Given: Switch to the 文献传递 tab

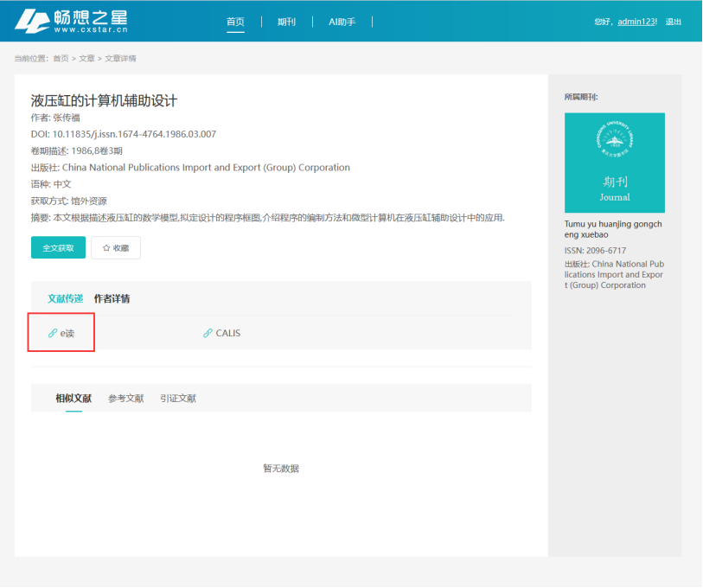Looking at the screenshot, I should pos(66,299).
